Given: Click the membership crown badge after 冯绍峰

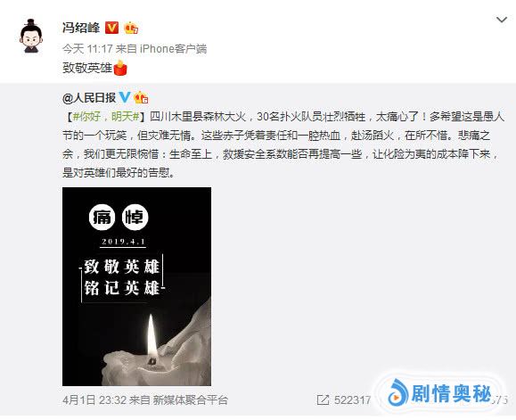Looking at the screenshot, I should coord(131,28).
